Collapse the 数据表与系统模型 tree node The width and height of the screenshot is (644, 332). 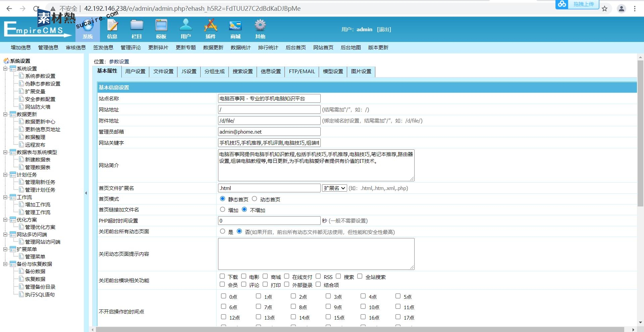5,152
